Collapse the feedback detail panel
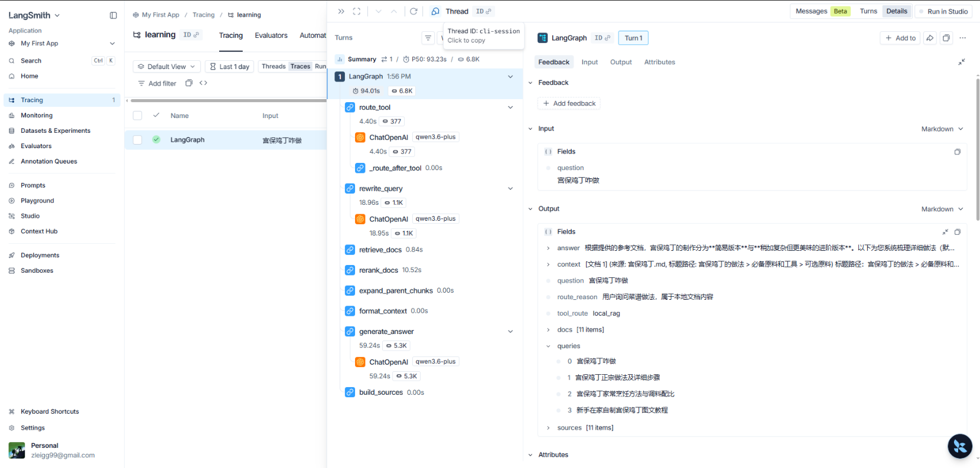Image resolution: width=980 pixels, height=468 pixels. coord(962,62)
